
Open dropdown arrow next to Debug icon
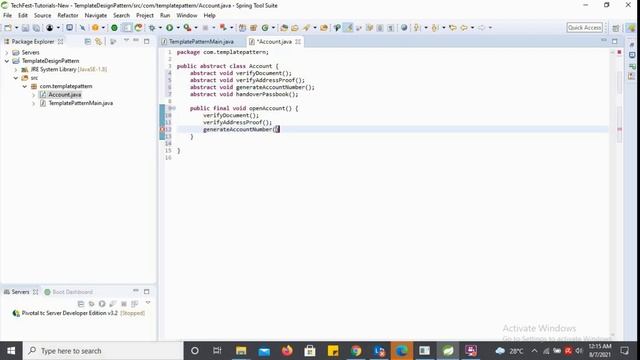(160, 28)
